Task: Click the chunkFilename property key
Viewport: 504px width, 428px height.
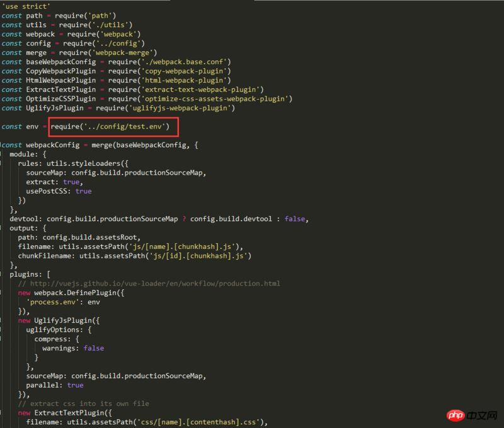Action: pos(47,256)
